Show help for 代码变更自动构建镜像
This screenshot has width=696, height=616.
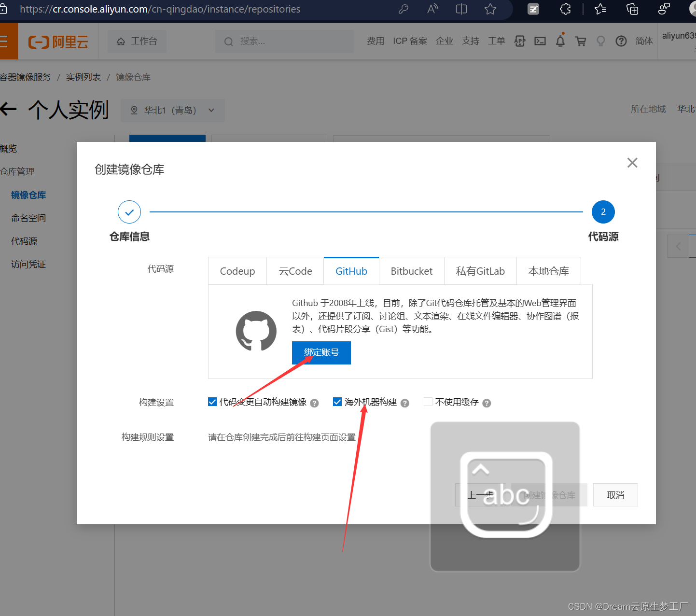[315, 403]
